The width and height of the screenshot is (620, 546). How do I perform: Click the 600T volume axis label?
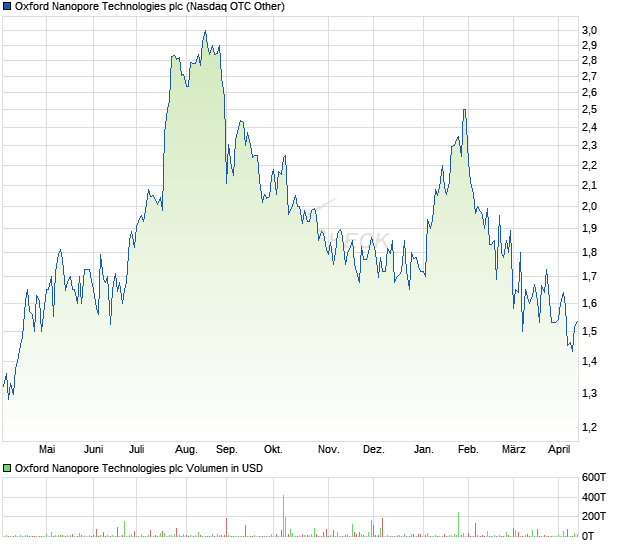[x=595, y=476]
